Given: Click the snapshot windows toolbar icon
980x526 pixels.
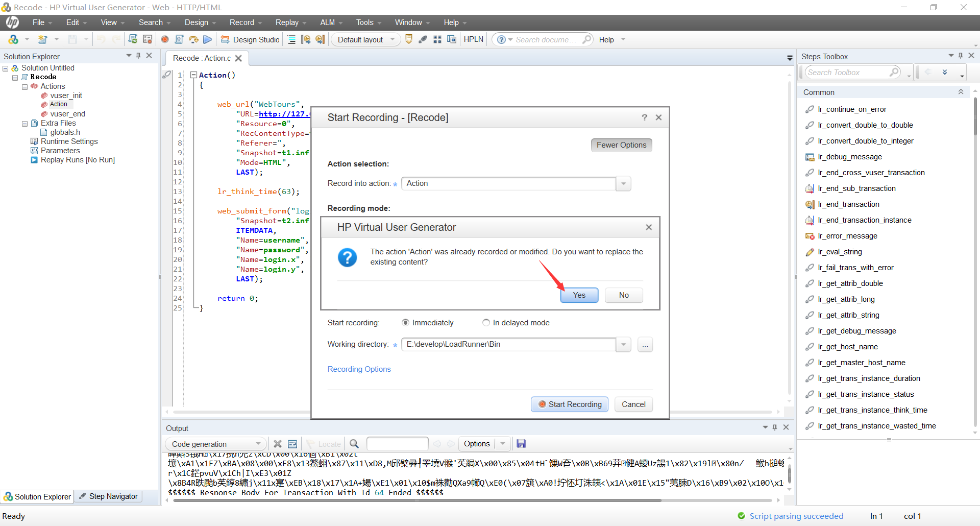Looking at the screenshot, I should (452, 39).
